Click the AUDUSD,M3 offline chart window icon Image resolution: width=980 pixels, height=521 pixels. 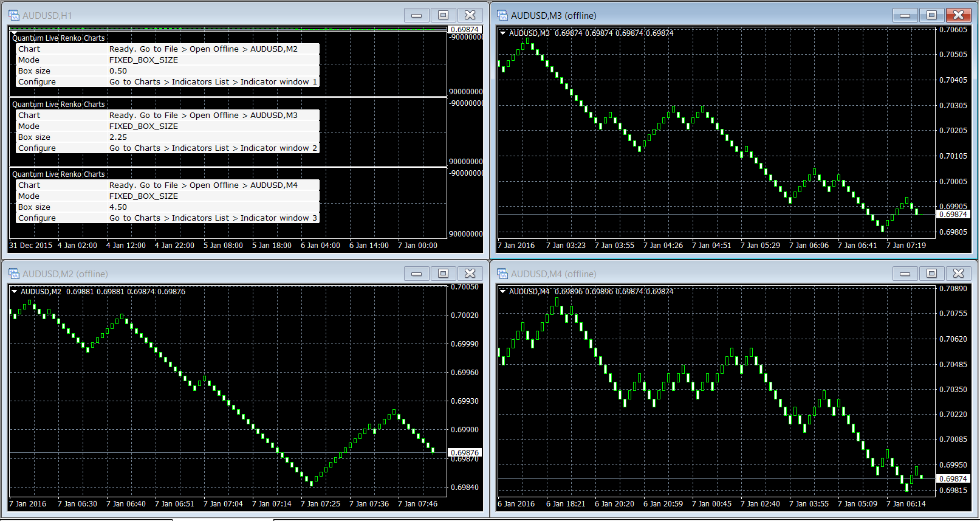502,15
